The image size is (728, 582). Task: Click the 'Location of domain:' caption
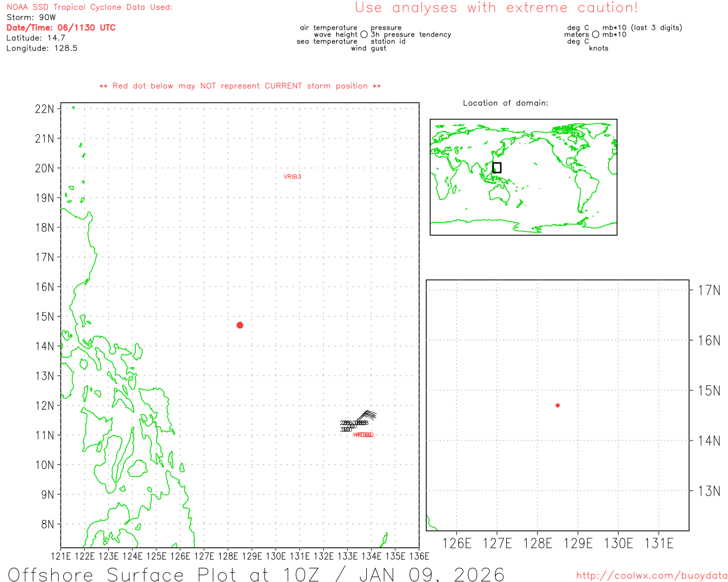point(505,103)
